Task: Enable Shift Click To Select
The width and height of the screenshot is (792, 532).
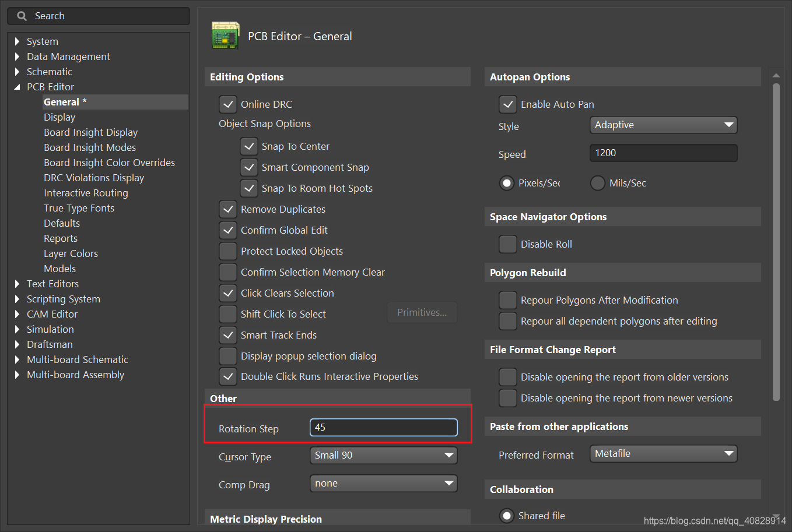Action: 228,314
